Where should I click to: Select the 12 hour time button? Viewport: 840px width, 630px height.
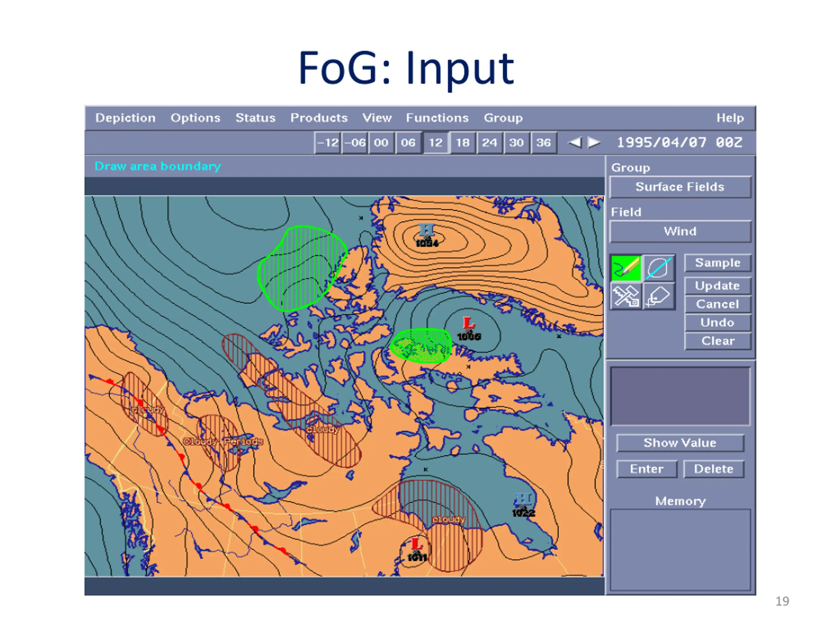[x=435, y=143]
